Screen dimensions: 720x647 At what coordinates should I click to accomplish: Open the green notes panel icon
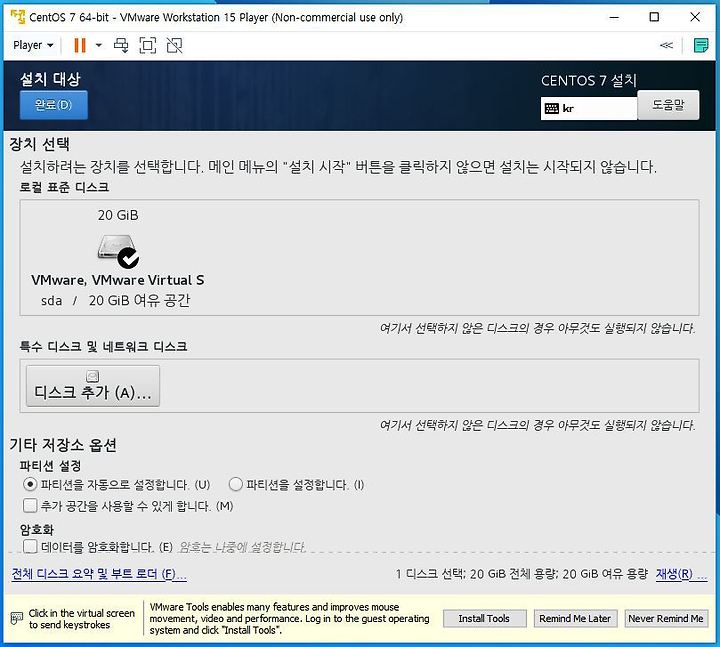700,45
